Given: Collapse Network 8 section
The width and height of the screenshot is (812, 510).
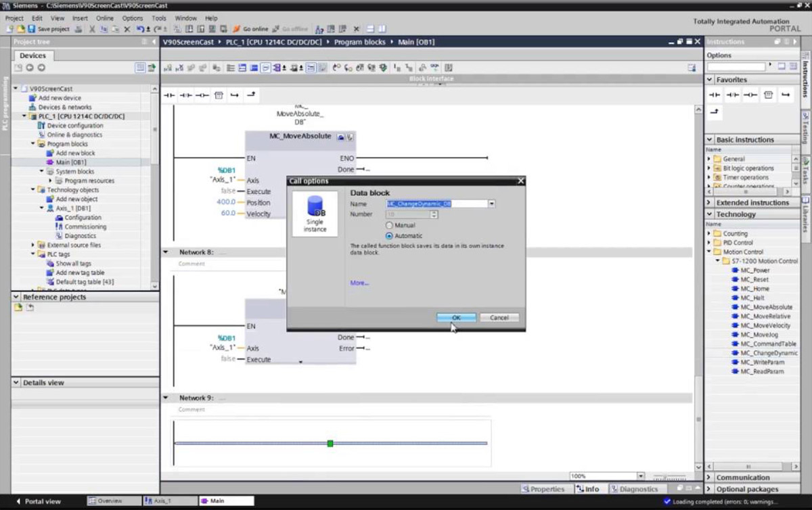Looking at the screenshot, I should point(166,252).
